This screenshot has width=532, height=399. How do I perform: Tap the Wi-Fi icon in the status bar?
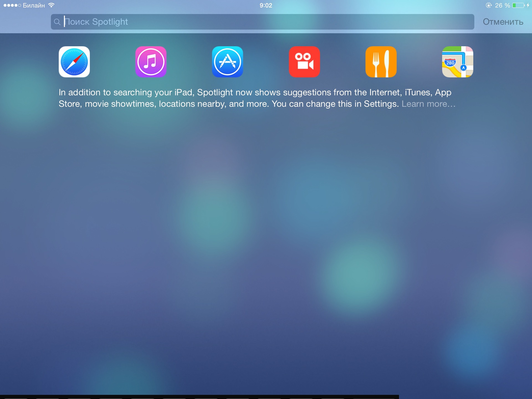[x=51, y=5]
